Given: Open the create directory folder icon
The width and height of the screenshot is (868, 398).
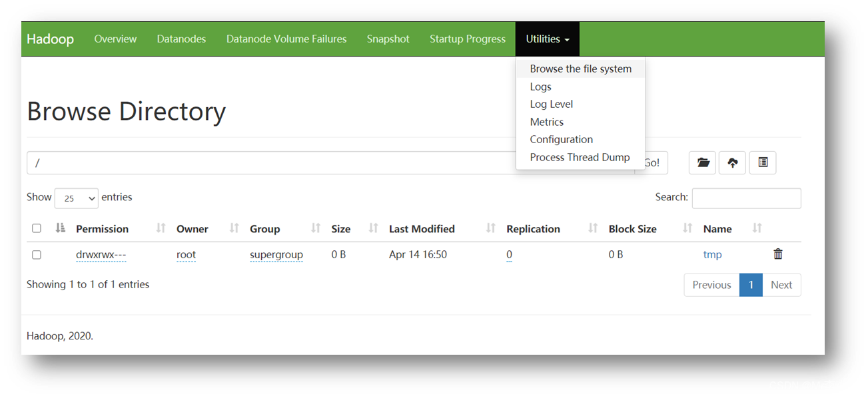Looking at the screenshot, I should 702,162.
